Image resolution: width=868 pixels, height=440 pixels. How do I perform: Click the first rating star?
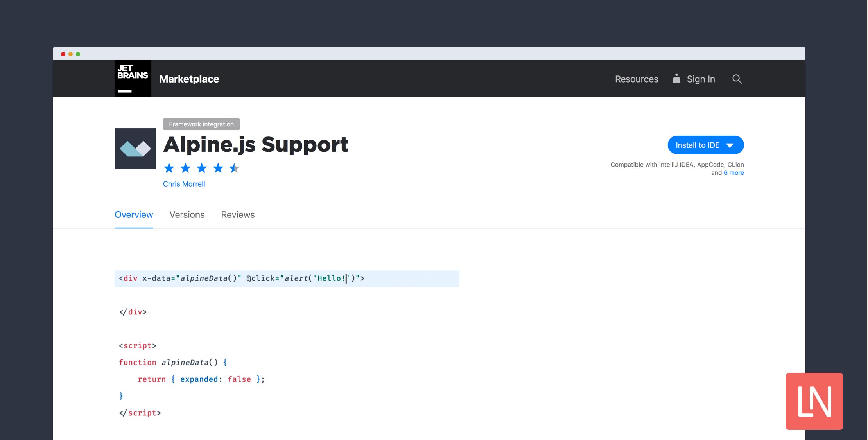point(169,168)
